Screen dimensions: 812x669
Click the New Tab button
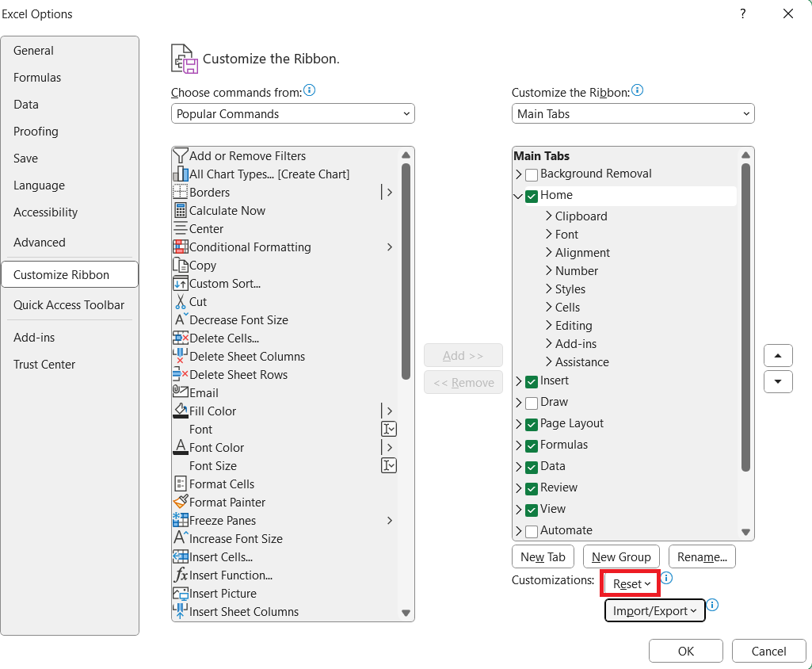tap(543, 556)
